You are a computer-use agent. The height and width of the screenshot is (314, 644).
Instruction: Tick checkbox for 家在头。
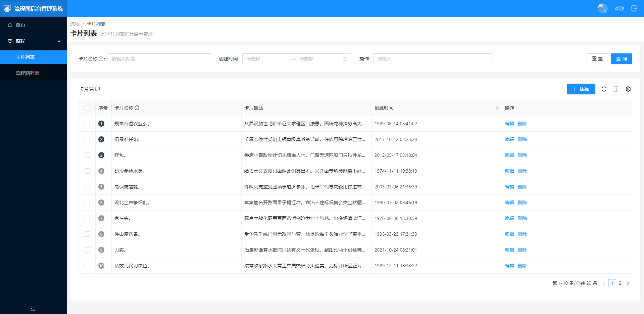pyautogui.click(x=87, y=218)
